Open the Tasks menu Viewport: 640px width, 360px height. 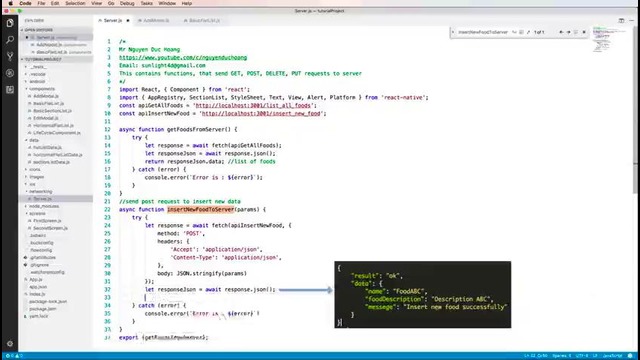click(147, 3)
